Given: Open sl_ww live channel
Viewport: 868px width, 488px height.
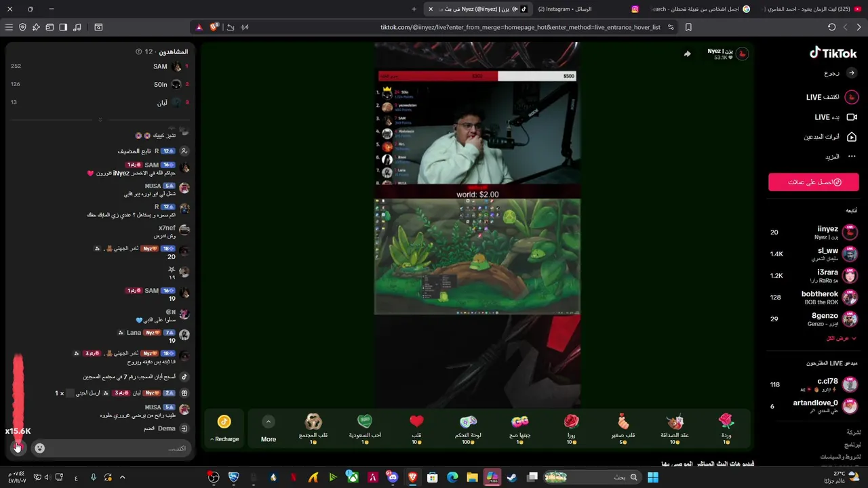Looking at the screenshot, I should 814,254.
